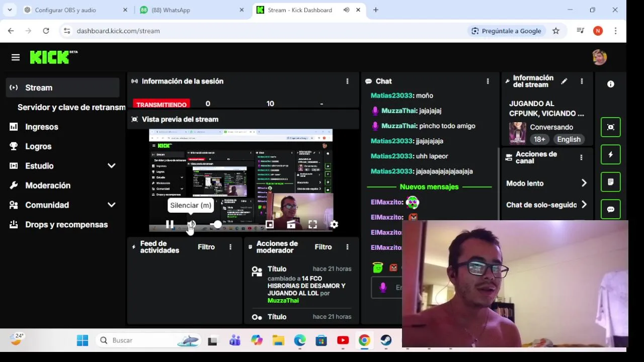644x362 pixels.
Task: Open Acciones de moderador options menu
Action: 347,247
